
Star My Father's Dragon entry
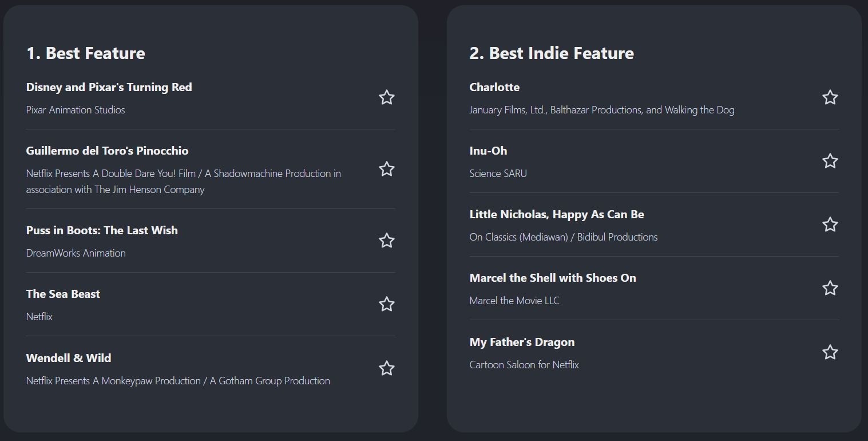[830, 352]
